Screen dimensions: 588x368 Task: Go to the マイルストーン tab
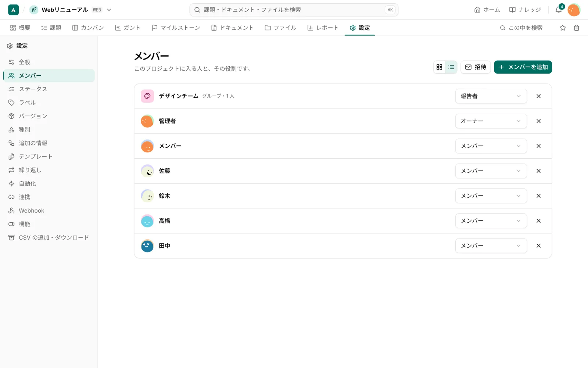click(x=176, y=28)
